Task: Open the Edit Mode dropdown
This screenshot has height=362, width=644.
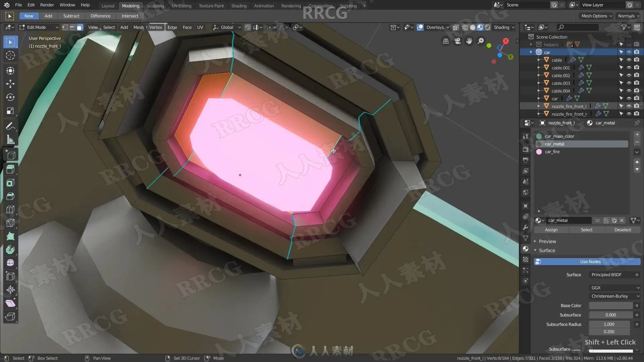Action: tap(39, 27)
